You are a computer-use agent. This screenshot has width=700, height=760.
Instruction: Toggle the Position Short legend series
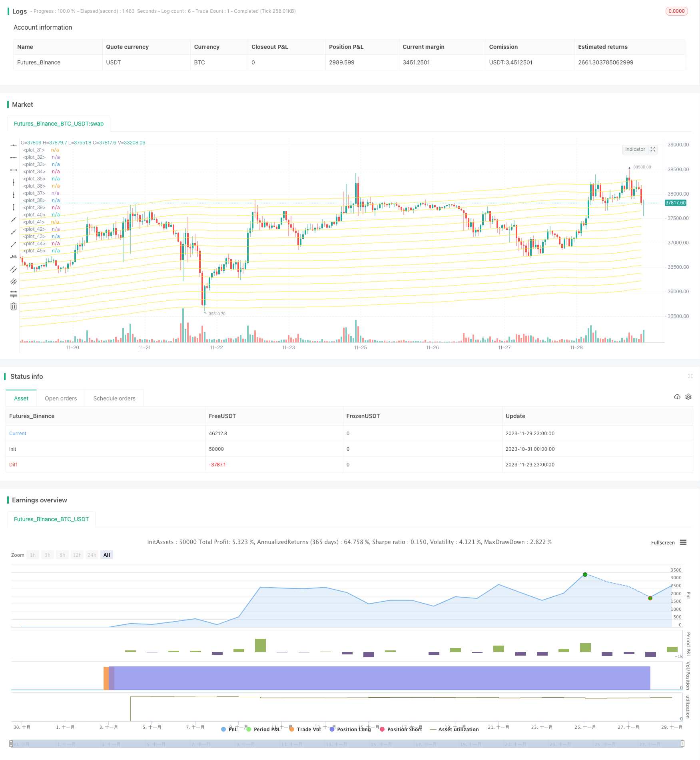[401, 729]
